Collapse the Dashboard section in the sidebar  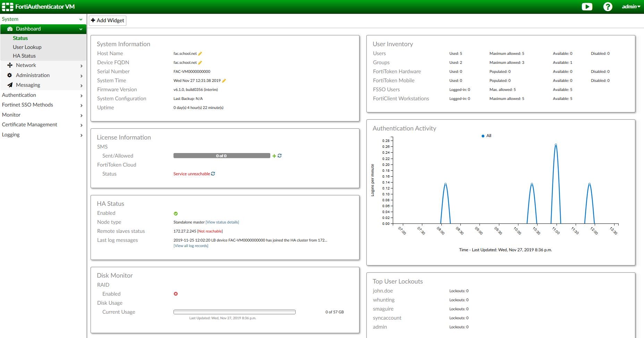pos(81,29)
